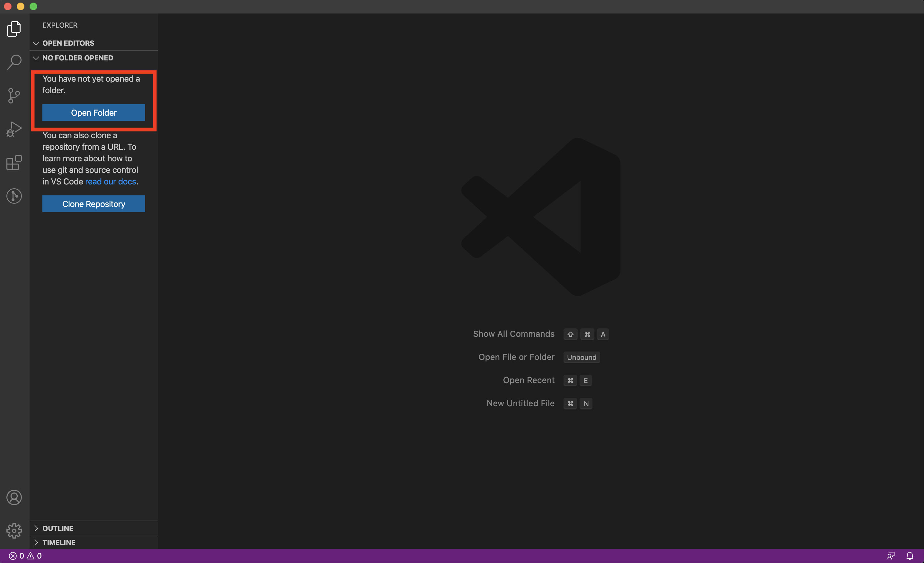Follow the 'read our docs' link

(x=111, y=182)
